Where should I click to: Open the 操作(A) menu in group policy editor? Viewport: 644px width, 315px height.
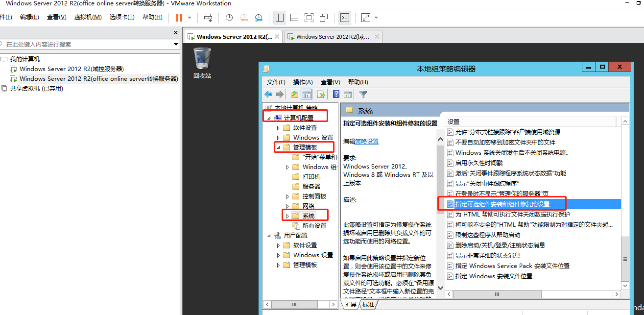tap(303, 82)
